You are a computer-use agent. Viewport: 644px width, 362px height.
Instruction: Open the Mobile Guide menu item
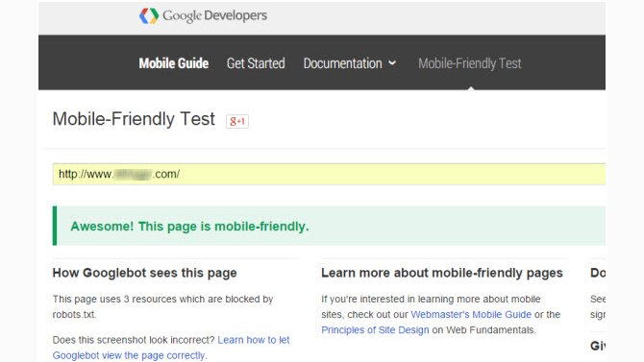tap(174, 63)
